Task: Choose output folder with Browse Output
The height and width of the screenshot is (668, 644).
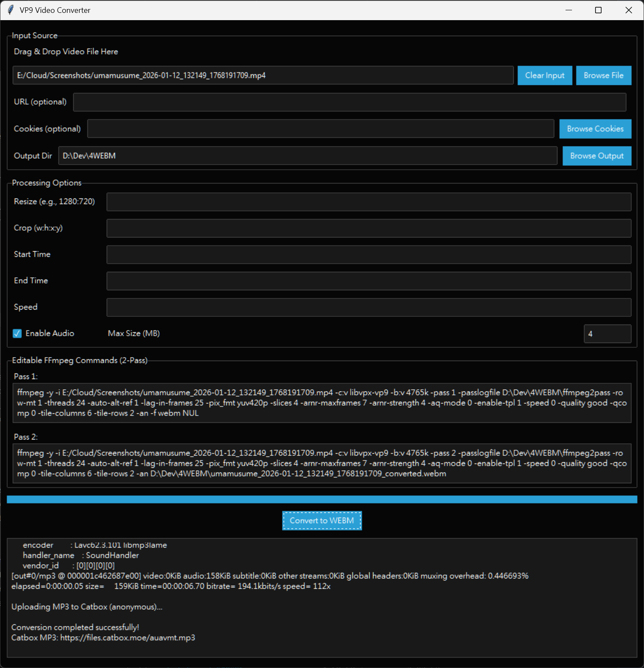Action: (597, 156)
